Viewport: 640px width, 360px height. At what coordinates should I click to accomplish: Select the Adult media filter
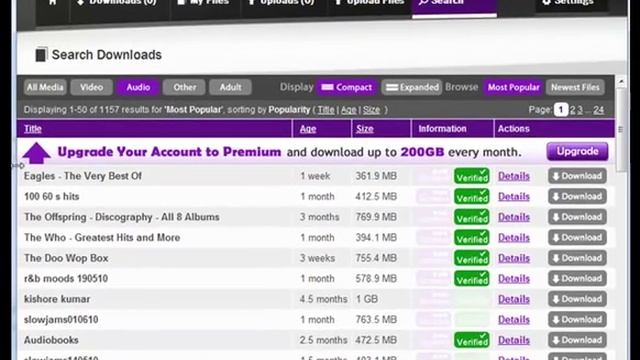click(231, 87)
